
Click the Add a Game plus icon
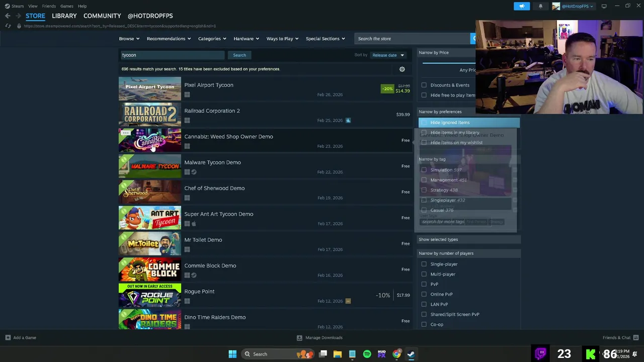click(8, 338)
